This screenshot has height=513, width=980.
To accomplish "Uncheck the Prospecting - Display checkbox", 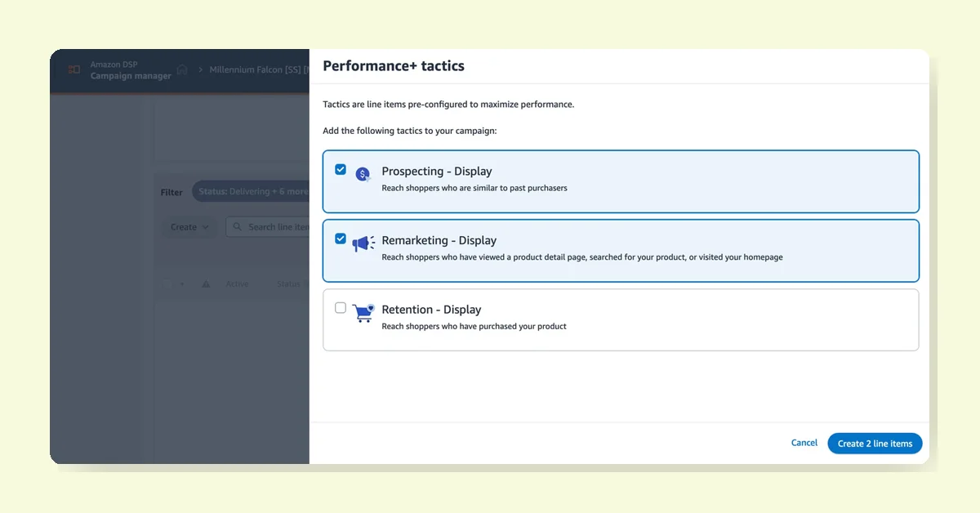I will point(341,170).
